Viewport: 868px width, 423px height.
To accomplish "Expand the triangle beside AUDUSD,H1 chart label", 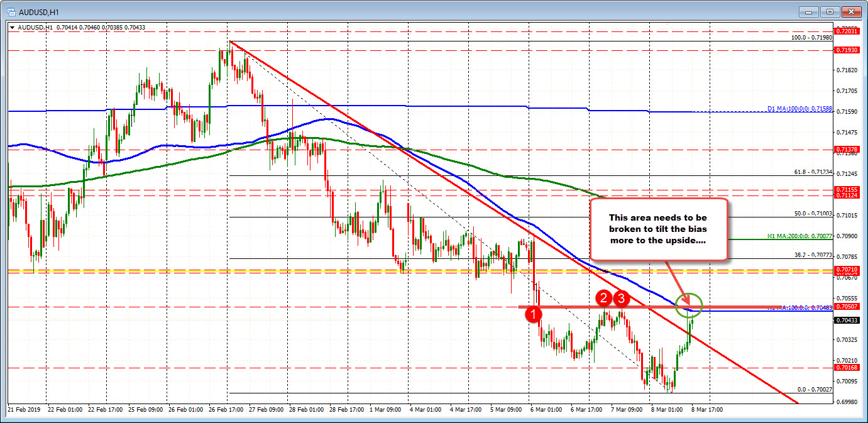I will click(13, 27).
